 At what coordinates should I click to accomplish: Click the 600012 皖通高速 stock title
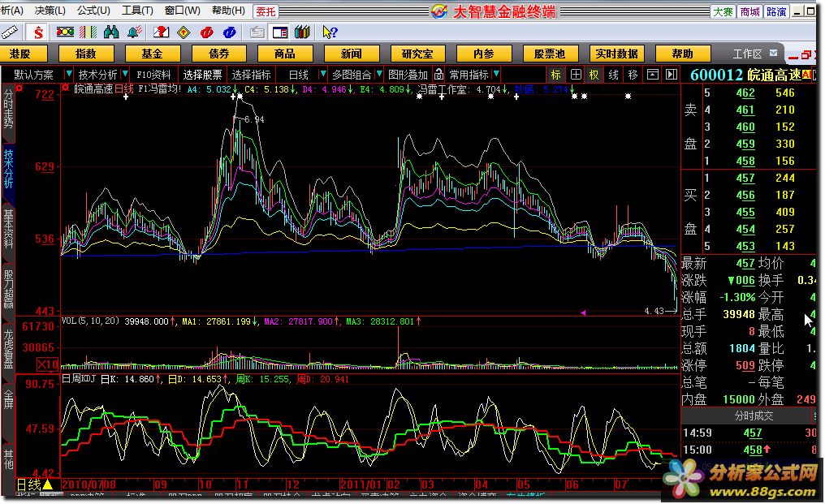[x=746, y=75]
